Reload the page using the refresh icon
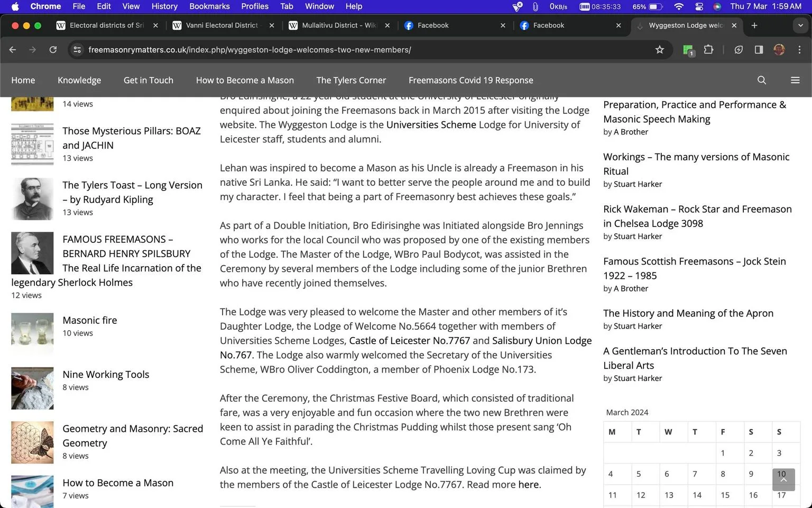 [53, 50]
